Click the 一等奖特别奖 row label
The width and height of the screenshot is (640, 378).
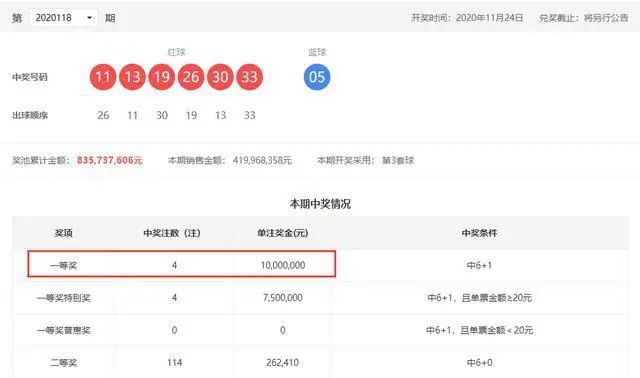(x=64, y=298)
